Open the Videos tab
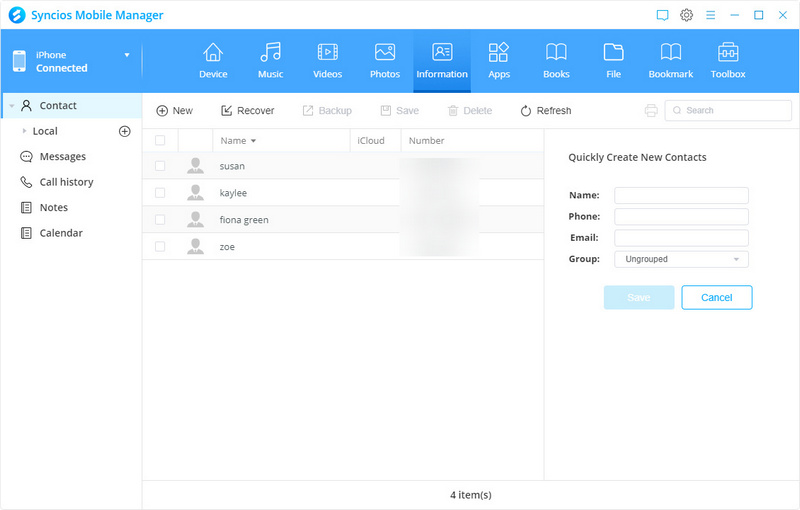 pyautogui.click(x=328, y=61)
